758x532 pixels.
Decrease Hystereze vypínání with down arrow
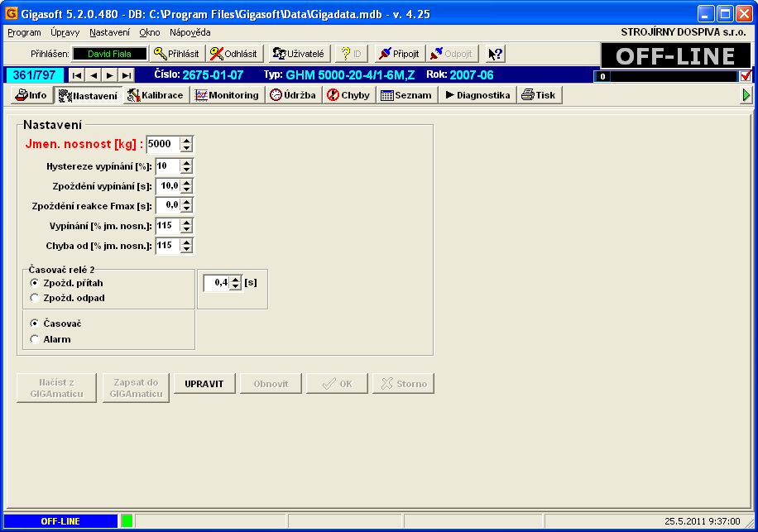(x=186, y=170)
